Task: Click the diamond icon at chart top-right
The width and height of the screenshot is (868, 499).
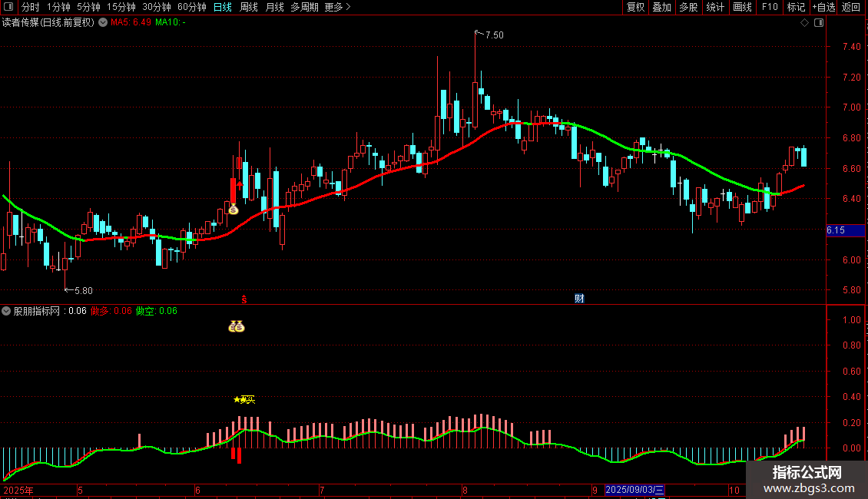Action: pos(805,23)
